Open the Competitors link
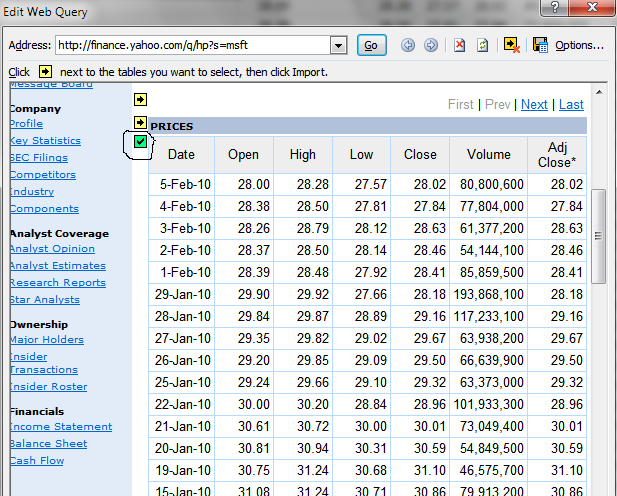617x496 pixels. click(x=43, y=174)
